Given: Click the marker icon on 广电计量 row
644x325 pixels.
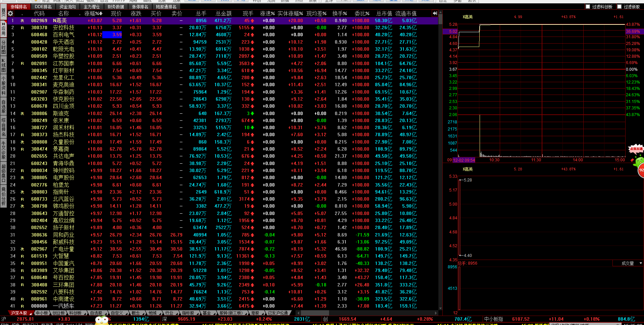Looking at the screenshot, I should (x=22, y=249).
